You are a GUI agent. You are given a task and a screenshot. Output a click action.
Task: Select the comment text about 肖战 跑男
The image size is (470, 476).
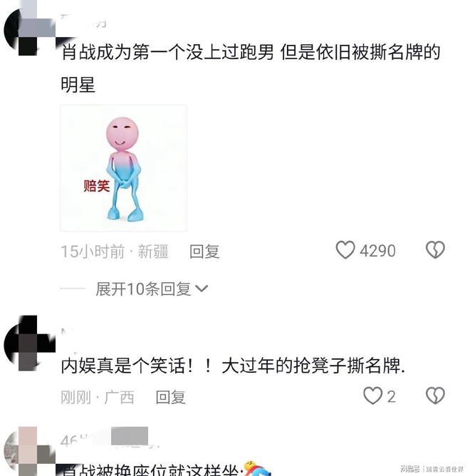pyautogui.click(x=251, y=68)
